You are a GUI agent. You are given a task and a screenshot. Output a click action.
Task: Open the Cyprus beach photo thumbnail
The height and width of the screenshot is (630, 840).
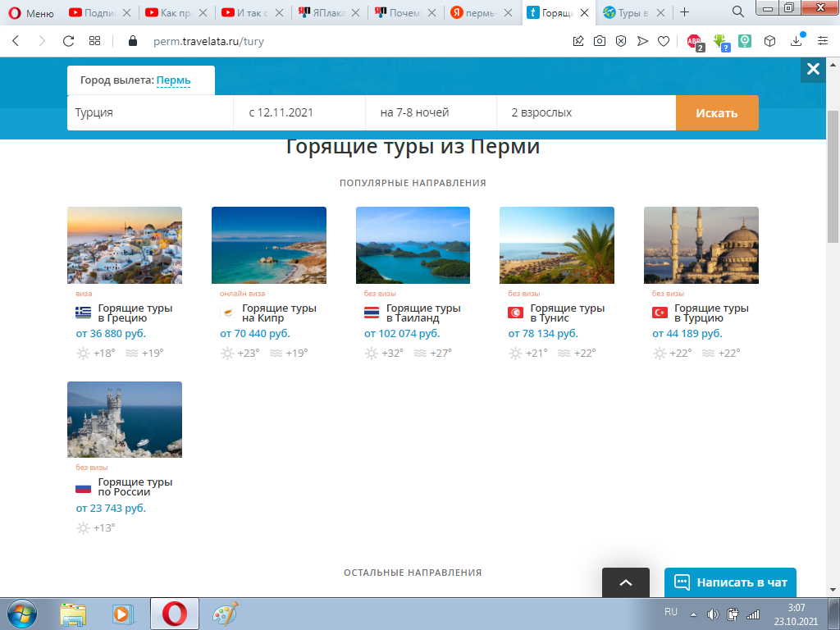(x=269, y=244)
